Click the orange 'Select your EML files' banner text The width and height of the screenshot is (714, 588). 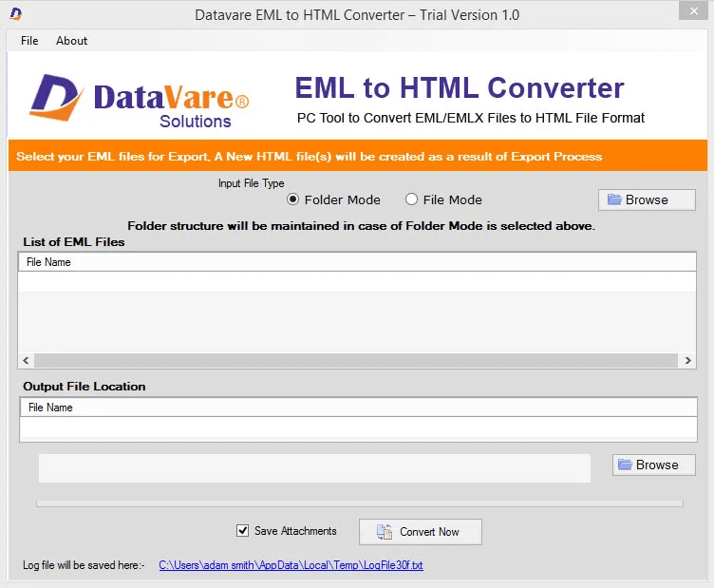(x=309, y=156)
